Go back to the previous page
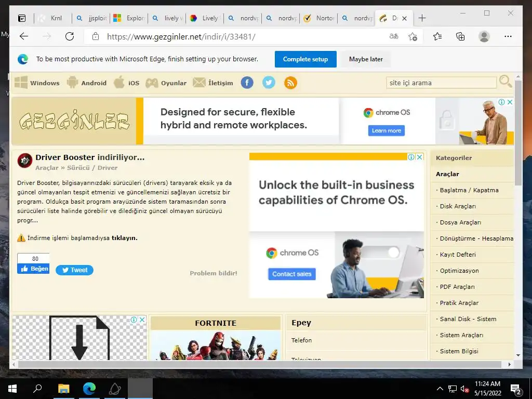532x399 pixels. coord(24,36)
